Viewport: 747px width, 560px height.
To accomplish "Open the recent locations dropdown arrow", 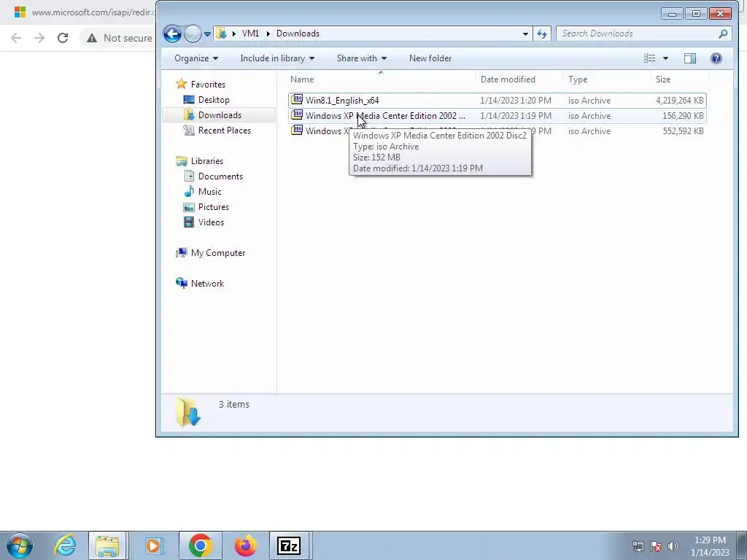I will tap(208, 34).
